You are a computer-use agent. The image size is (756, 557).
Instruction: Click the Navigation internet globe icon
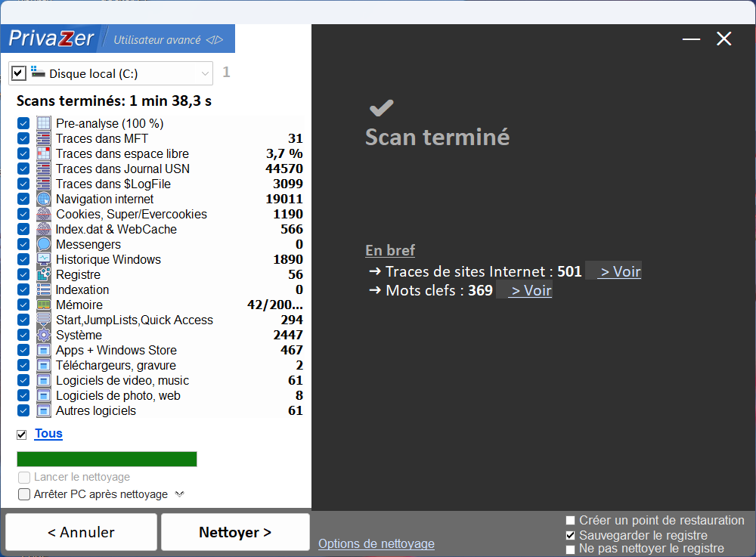coord(43,199)
